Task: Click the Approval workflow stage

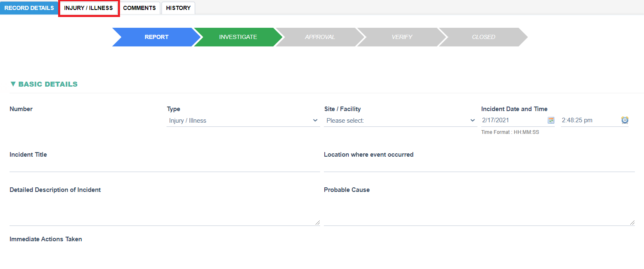Action: point(320,37)
